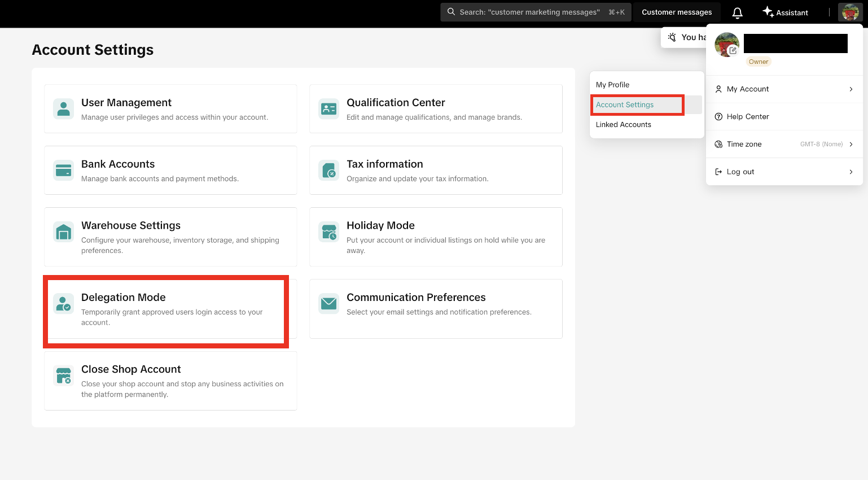This screenshot has width=868, height=480.
Task: Expand the Time zone options
Action: point(851,144)
